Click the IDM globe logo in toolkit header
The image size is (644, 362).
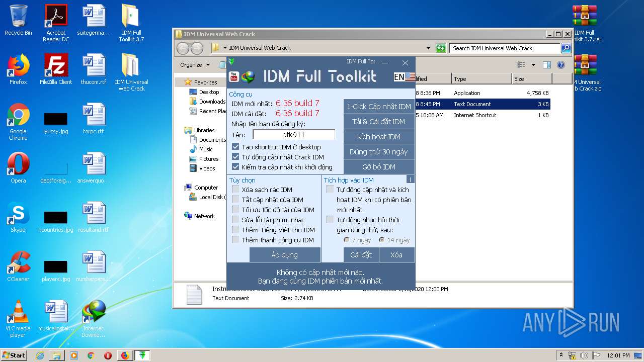[248, 77]
